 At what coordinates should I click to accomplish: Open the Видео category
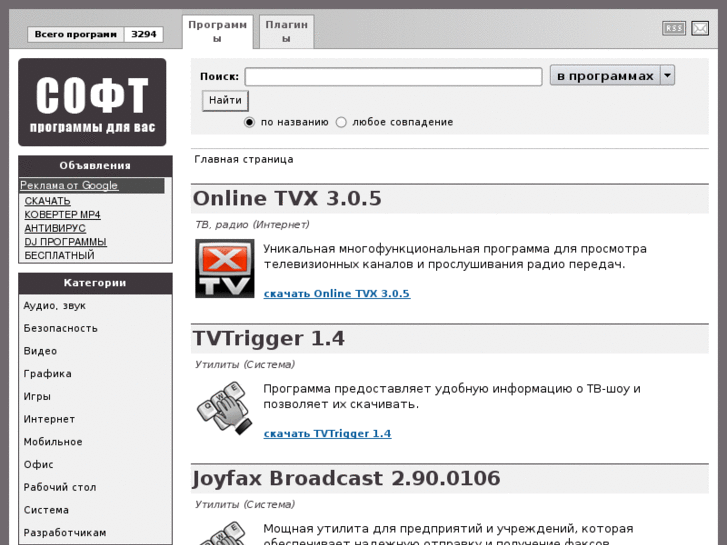point(40,351)
